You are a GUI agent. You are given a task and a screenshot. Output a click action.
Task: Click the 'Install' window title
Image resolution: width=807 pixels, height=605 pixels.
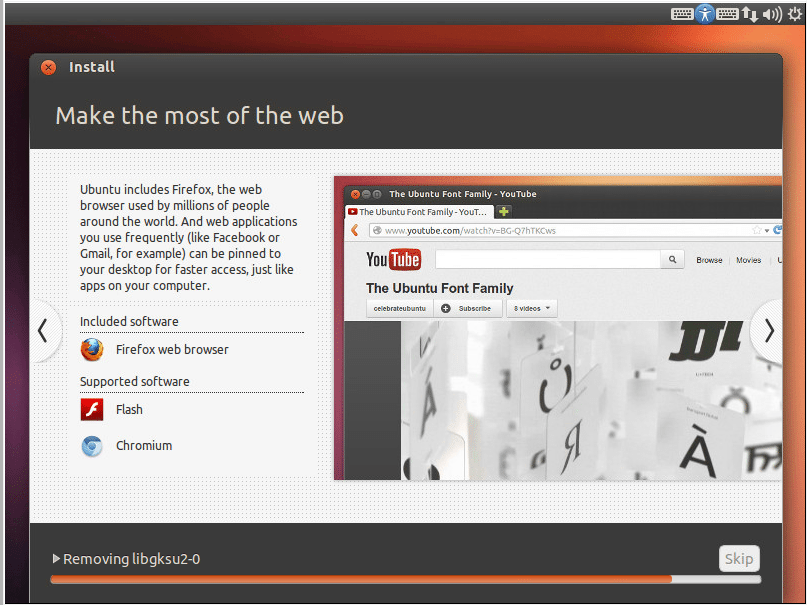tap(92, 67)
